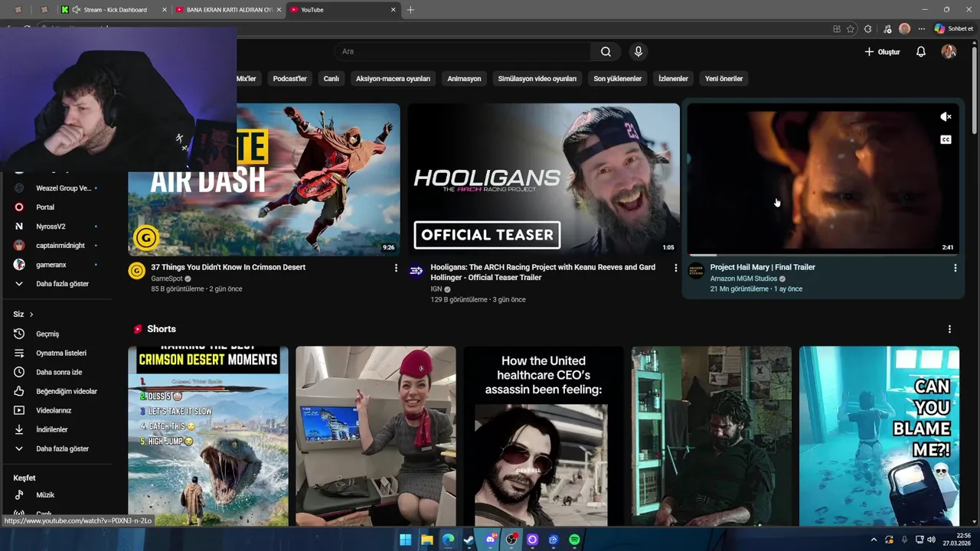Image resolution: width=980 pixels, height=551 pixels.
Task: Open gameranx subscription channel
Action: coord(51,265)
